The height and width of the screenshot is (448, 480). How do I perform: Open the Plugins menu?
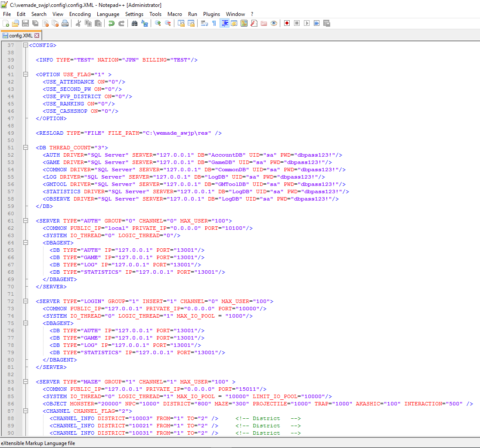tap(211, 14)
